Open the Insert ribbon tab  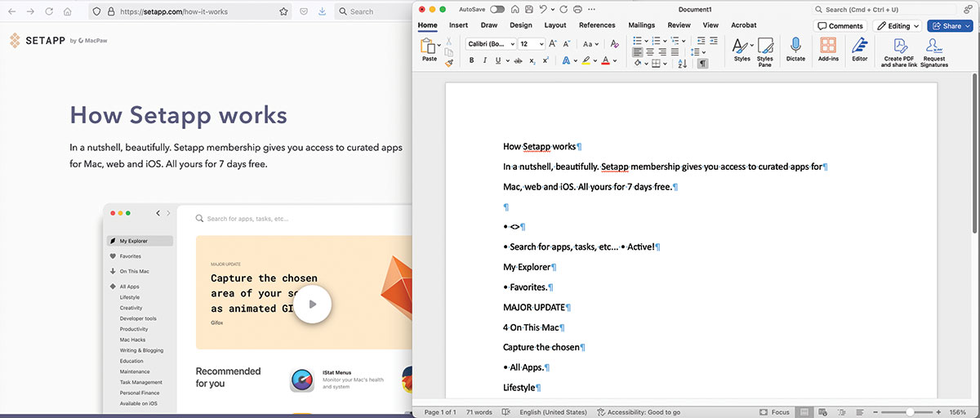click(x=458, y=25)
